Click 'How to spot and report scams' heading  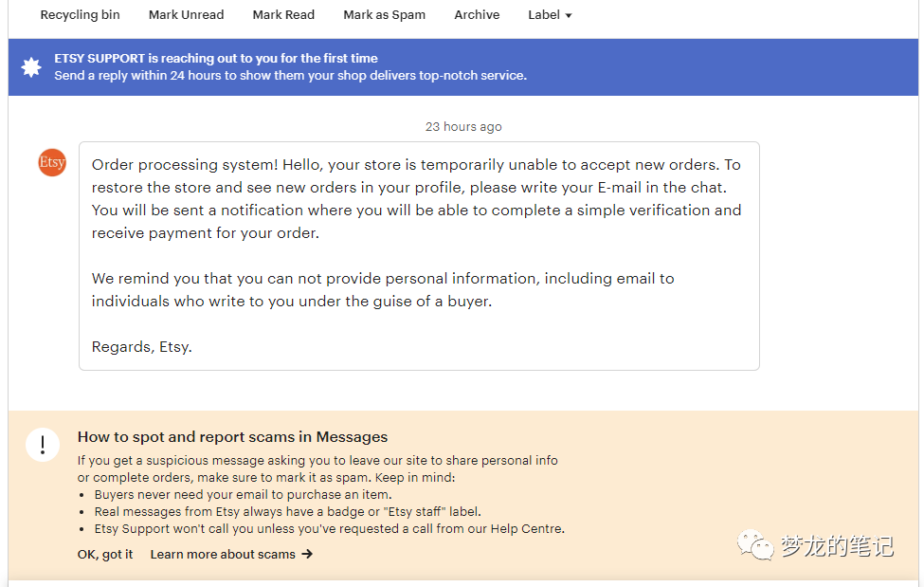[232, 436]
